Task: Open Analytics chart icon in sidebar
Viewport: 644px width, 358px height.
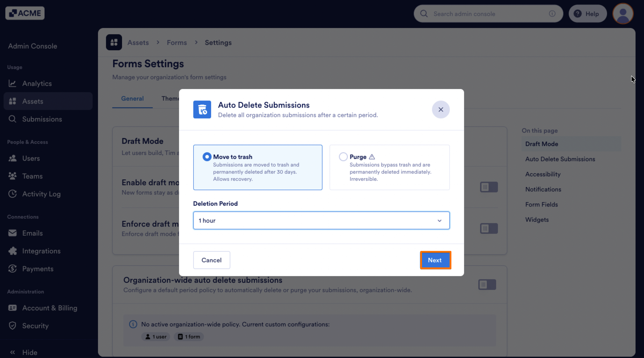Action: coord(12,83)
